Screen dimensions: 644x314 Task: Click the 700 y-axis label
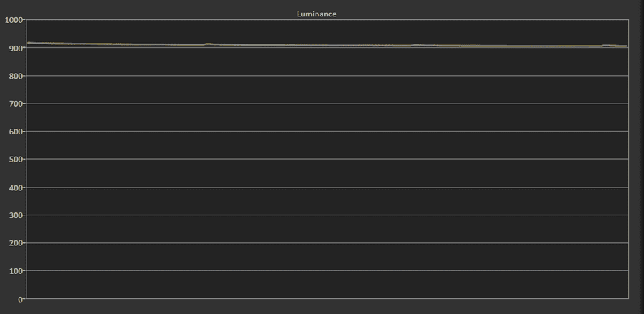click(16, 104)
